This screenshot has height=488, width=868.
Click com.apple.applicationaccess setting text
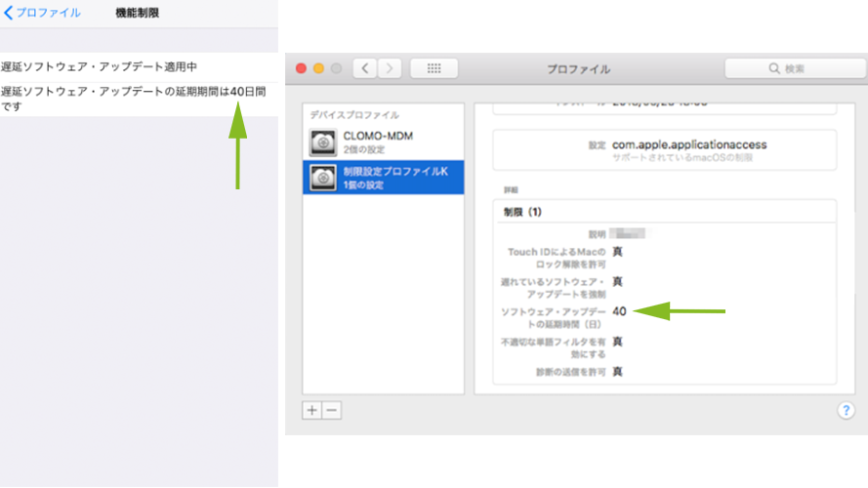689,145
